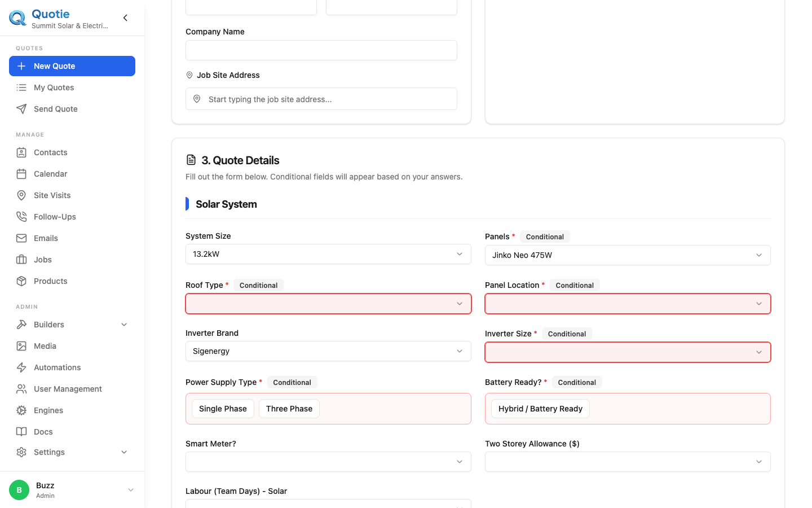Select Single Phase power supply
This screenshot has width=812, height=508.
[223, 409]
